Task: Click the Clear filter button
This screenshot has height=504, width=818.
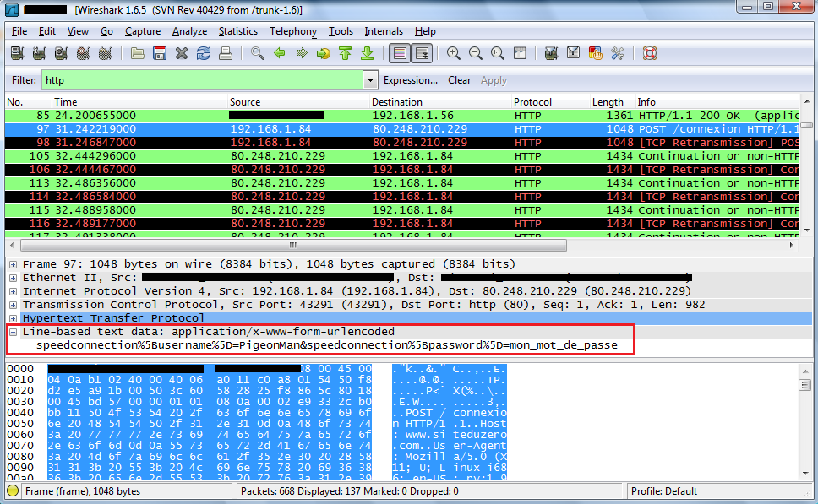Action: pos(460,80)
